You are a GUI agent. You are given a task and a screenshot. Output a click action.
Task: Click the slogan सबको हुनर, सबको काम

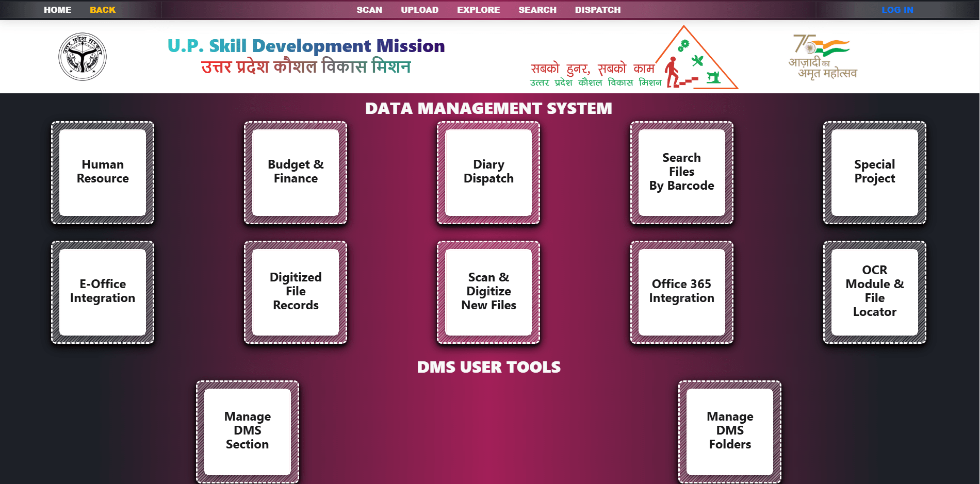[x=593, y=69]
